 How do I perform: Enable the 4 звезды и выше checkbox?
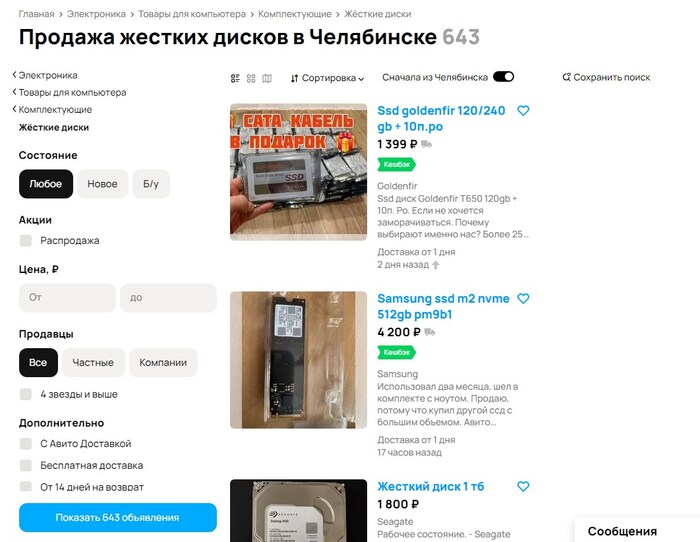(x=26, y=394)
